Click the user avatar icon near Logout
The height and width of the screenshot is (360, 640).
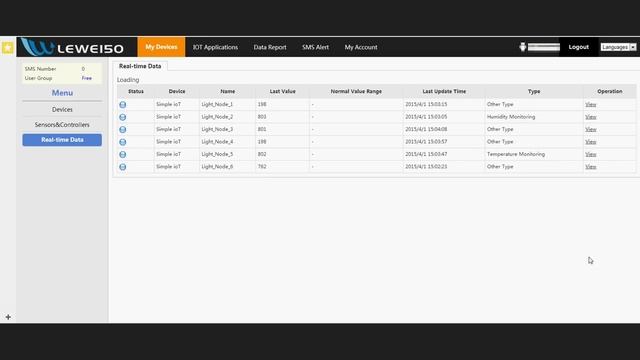(522, 47)
